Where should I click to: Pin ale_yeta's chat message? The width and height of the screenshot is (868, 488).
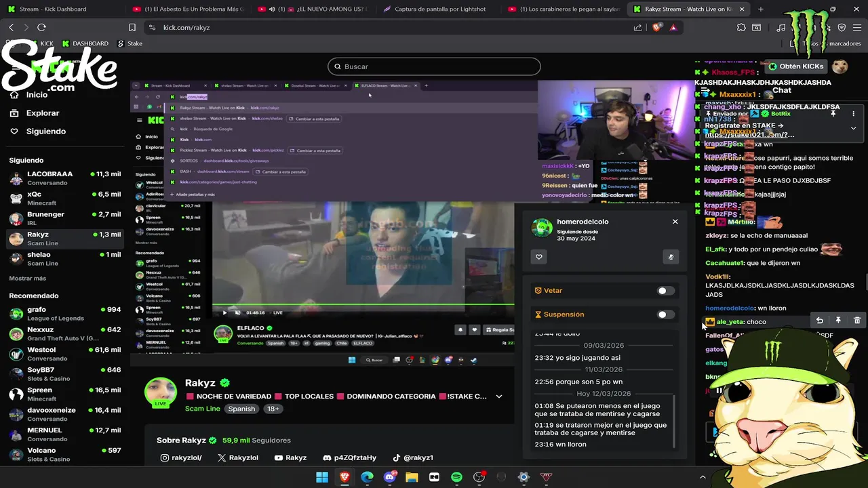[x=838, y=321]
